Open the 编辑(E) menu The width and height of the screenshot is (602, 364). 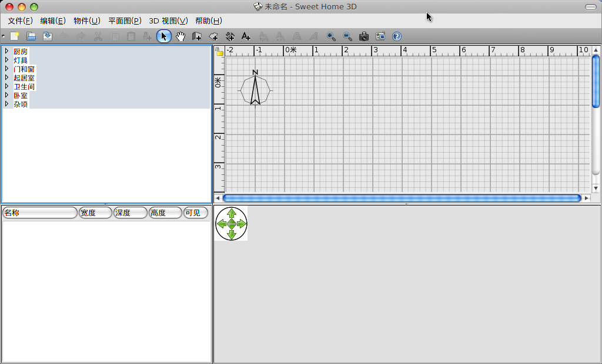pos(53,21)
